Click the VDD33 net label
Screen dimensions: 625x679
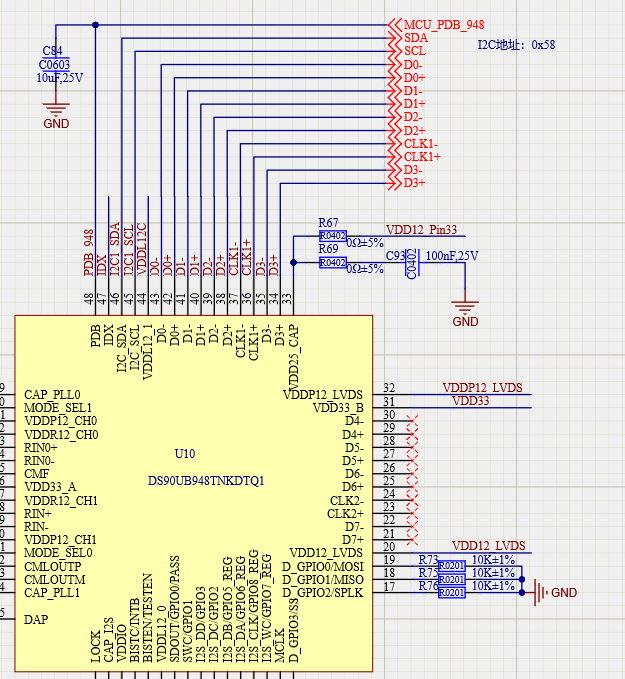coord(471,401)
